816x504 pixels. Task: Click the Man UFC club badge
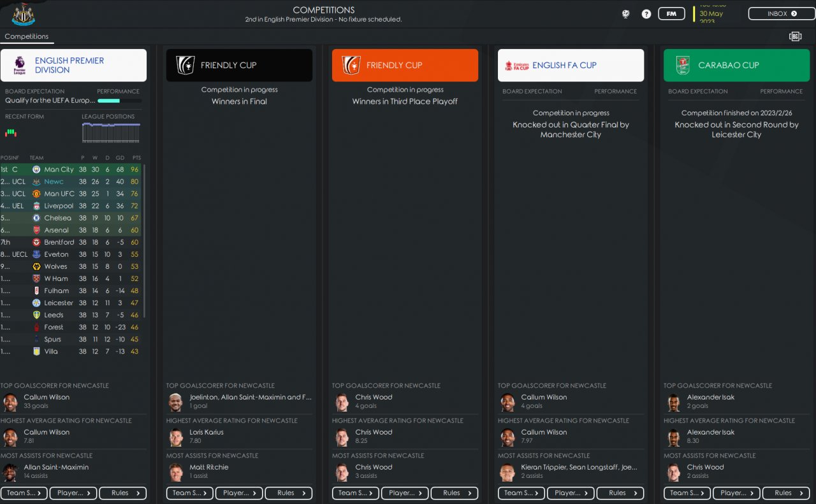pyautogui.click(x=36, y=194)
